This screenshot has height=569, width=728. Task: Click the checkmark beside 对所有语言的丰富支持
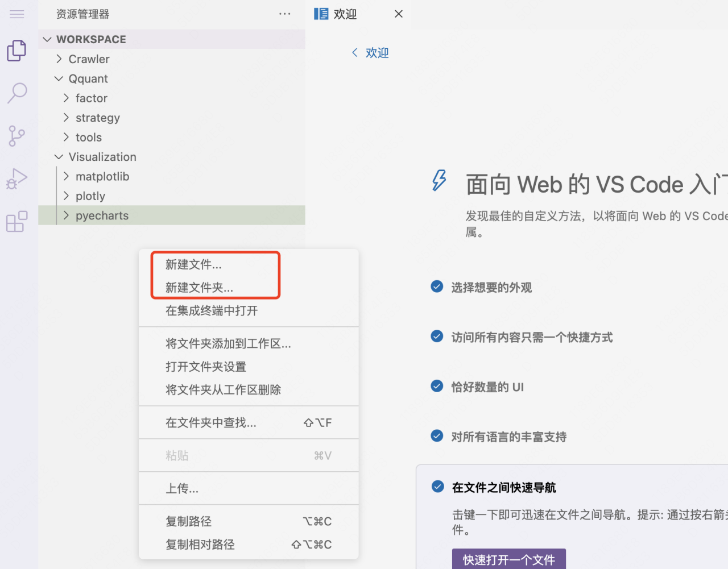pyautogui.click(x=437, y=436)
